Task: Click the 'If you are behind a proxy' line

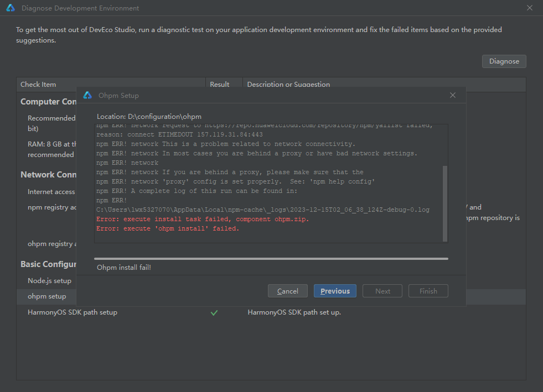Action: coord(230,172)
